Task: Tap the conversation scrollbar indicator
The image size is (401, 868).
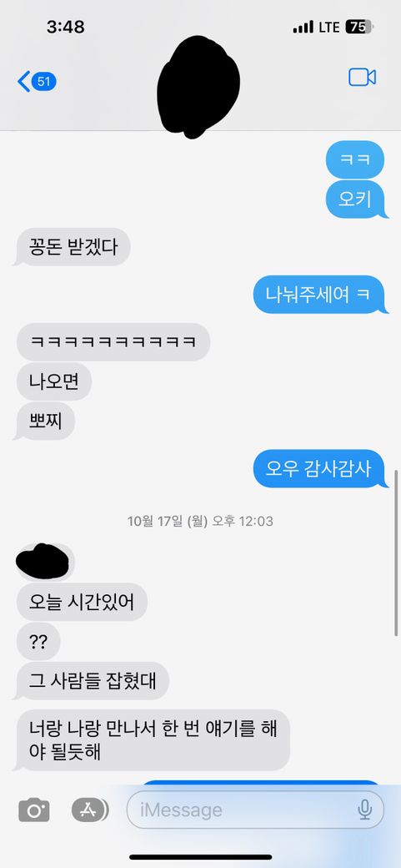Action: (x=396, y=553)
